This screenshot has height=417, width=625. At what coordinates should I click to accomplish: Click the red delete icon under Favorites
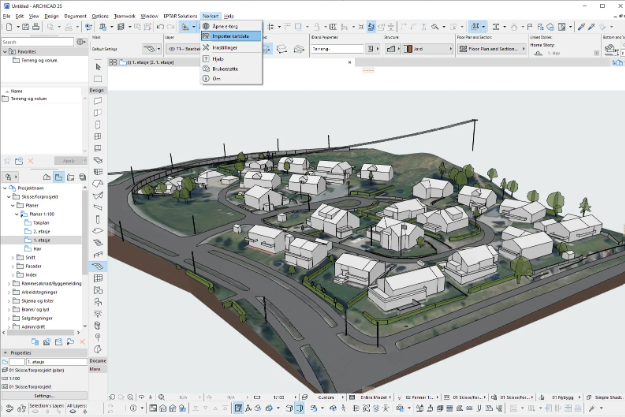31,160
